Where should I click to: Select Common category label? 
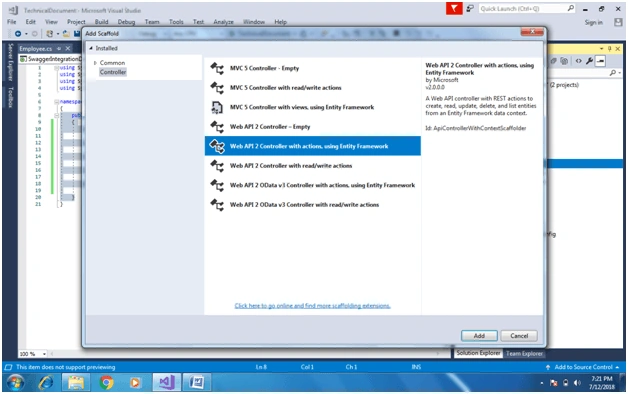click(112, 63)
